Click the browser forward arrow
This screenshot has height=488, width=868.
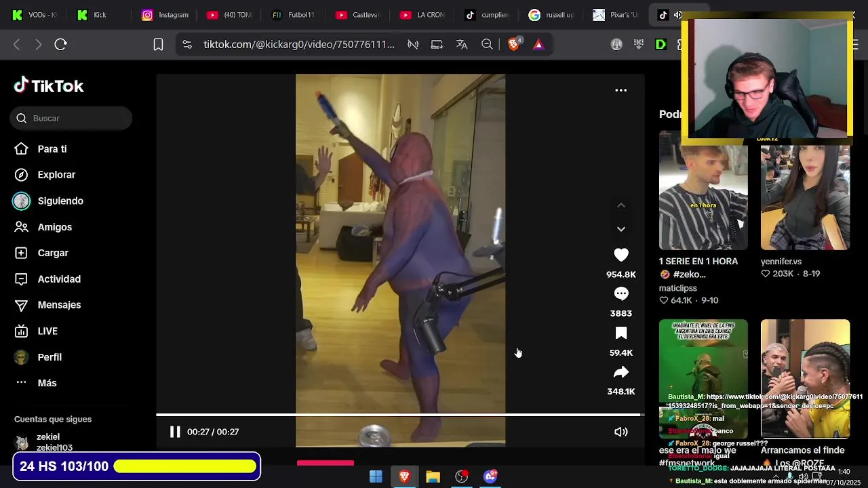pyautogui.click(x=38, y=45)
